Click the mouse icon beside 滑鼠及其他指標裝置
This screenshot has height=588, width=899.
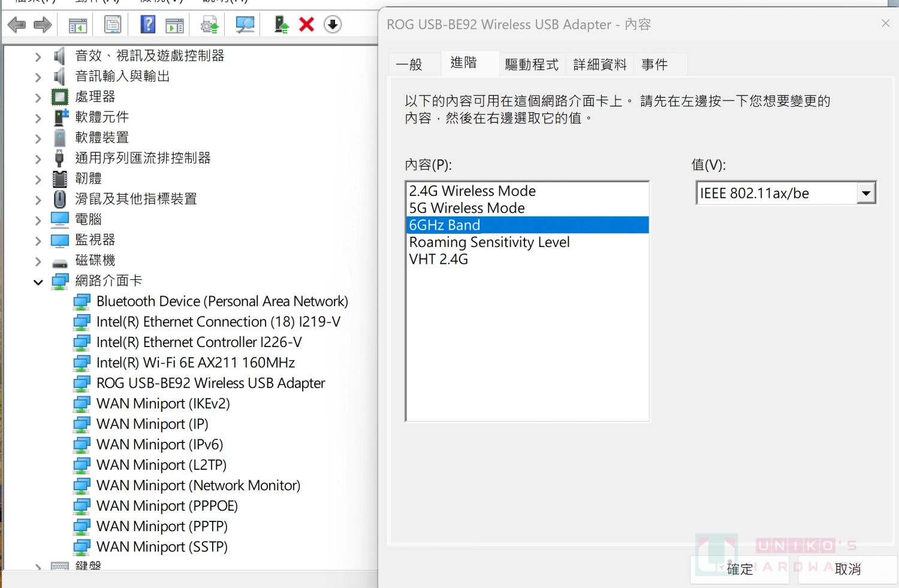pyautogui.click(x=60, y=199)
